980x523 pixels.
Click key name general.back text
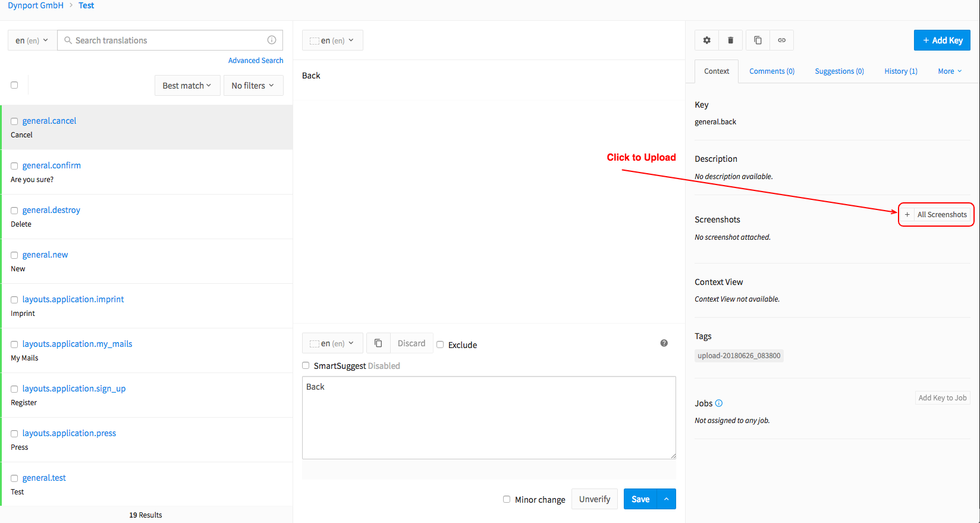coord(715,122)
